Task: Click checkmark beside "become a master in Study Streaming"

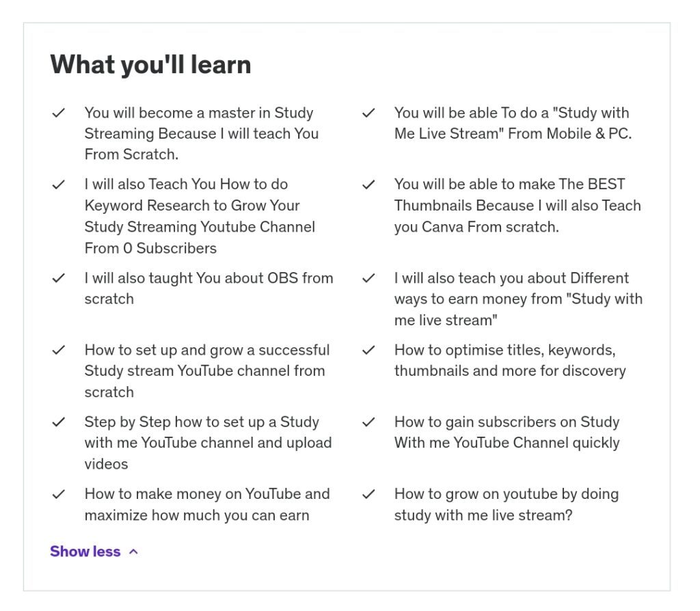Action: [59, 113]
